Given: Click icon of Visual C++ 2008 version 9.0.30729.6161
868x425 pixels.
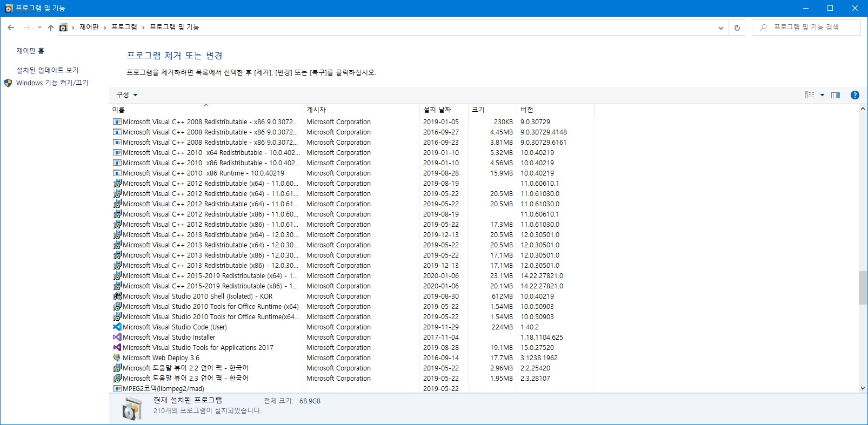Looking at the screenshot, I should (117, 143).
